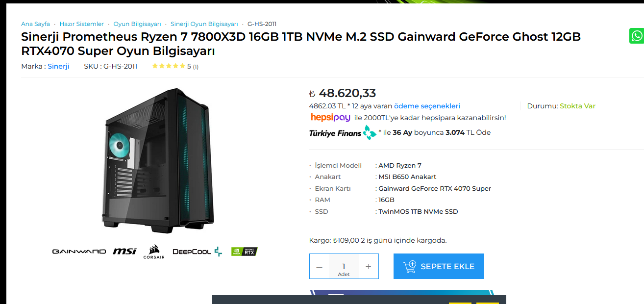Click the MSI brand logo
644x304 pixels.
[x=124, y=252]
